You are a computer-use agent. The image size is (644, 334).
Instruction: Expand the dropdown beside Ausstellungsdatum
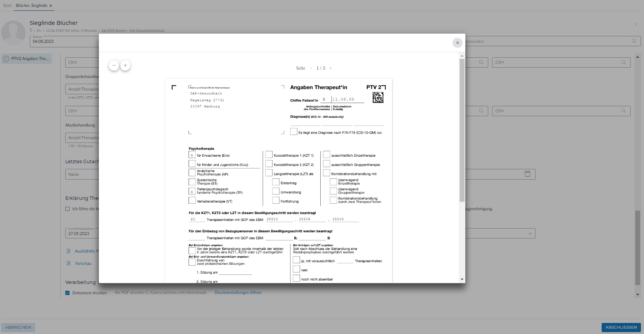tap(530, 233)
